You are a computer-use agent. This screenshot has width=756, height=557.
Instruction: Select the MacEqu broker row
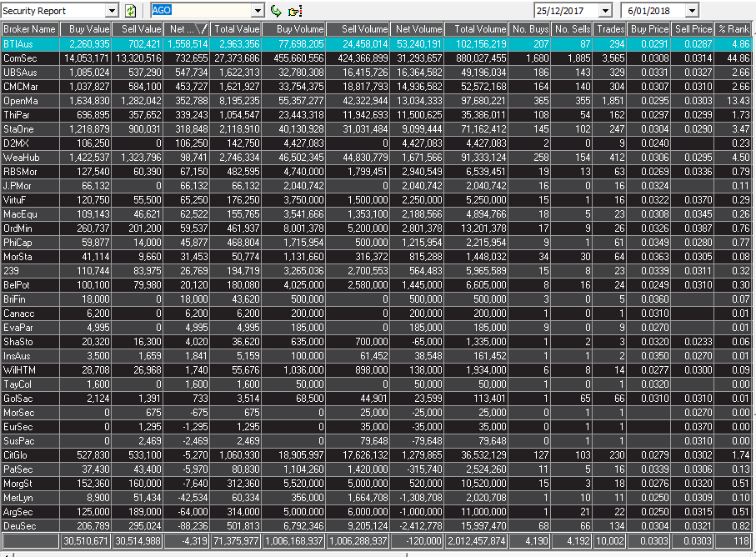tap(377, 214)
